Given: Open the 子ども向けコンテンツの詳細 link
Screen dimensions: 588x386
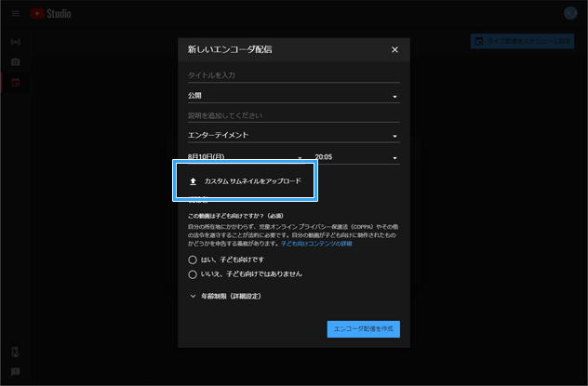Looking at the screenshot, I should (316, 244).
